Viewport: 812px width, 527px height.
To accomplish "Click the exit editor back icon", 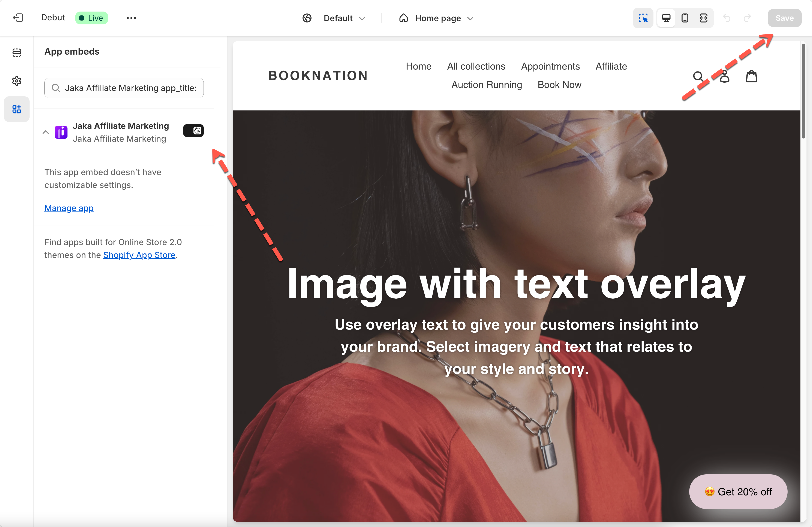I will [18, 18].
